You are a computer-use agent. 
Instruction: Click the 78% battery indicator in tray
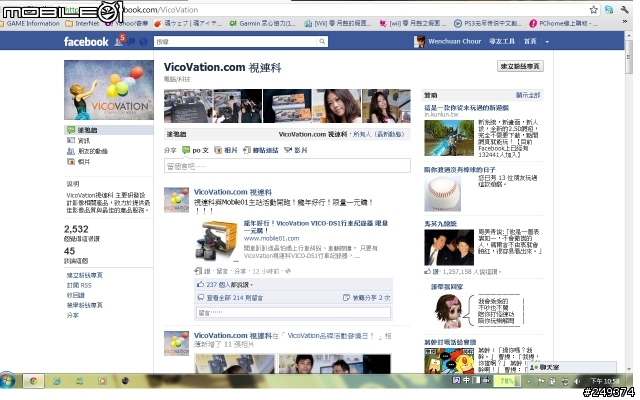tap(507, 381)
